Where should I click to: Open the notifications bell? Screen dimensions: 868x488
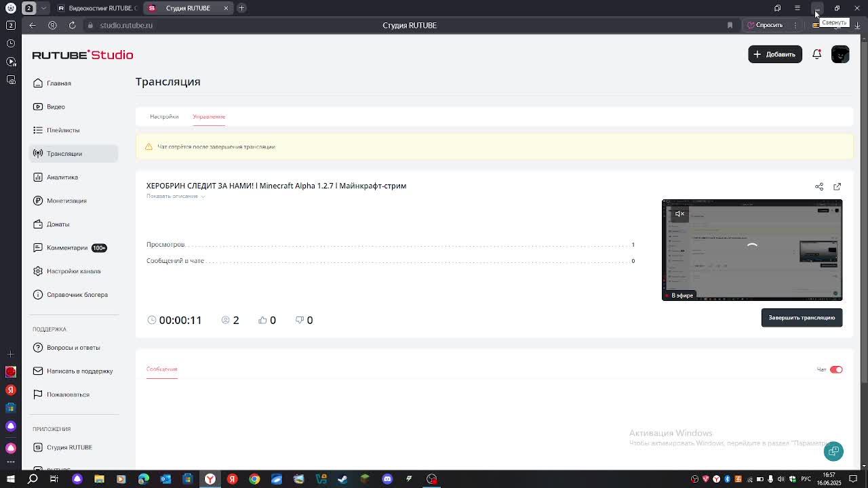(817, 54)
